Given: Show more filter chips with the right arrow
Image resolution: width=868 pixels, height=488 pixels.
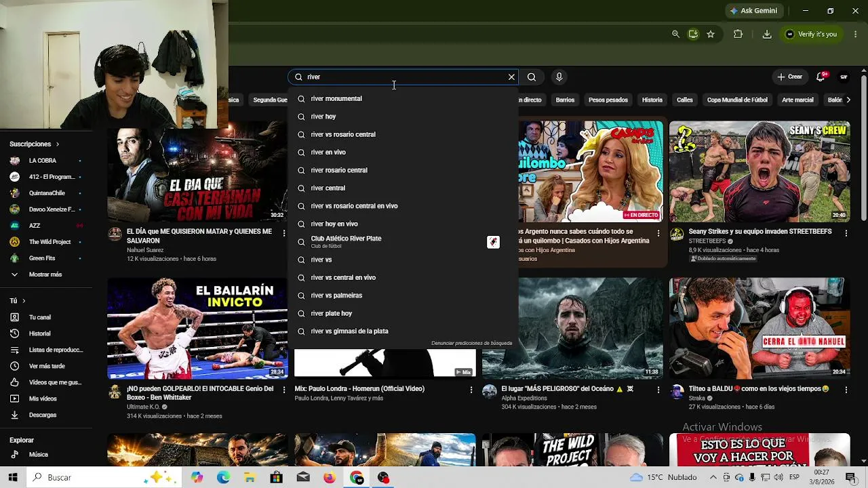Looking at the screenshot, I should [848, 100].
